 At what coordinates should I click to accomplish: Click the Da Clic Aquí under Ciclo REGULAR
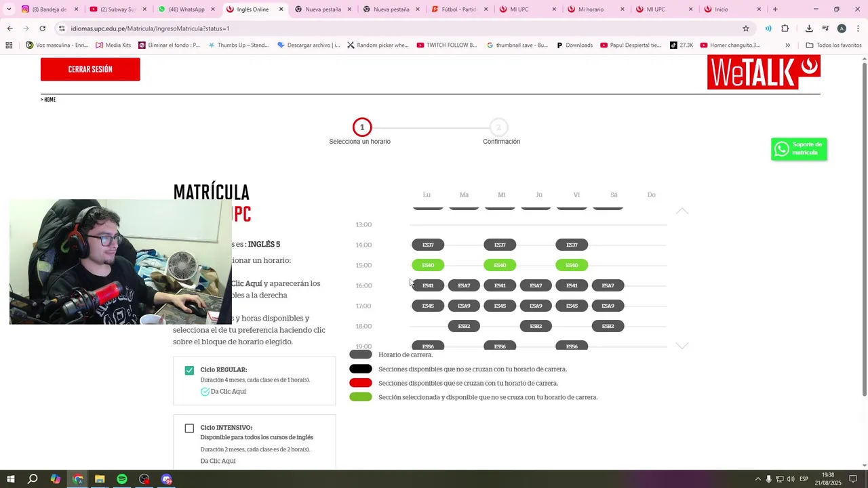click(228, 392)
